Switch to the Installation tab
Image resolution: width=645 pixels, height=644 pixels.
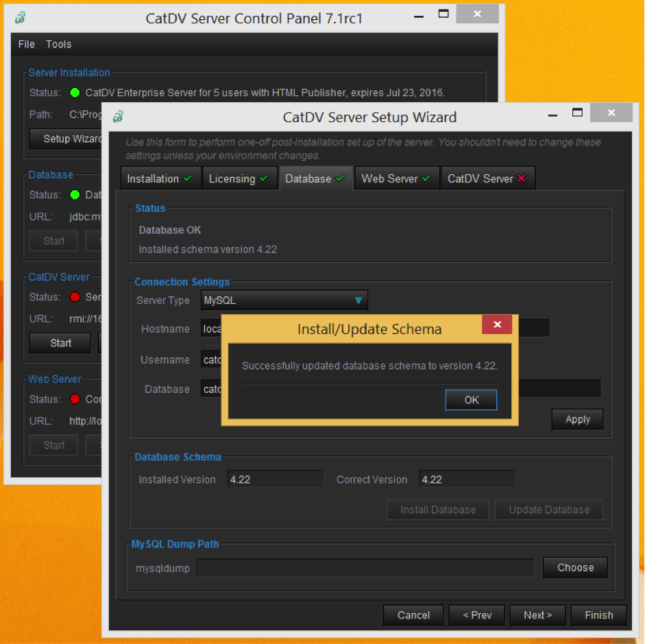[x=160, y=178]
